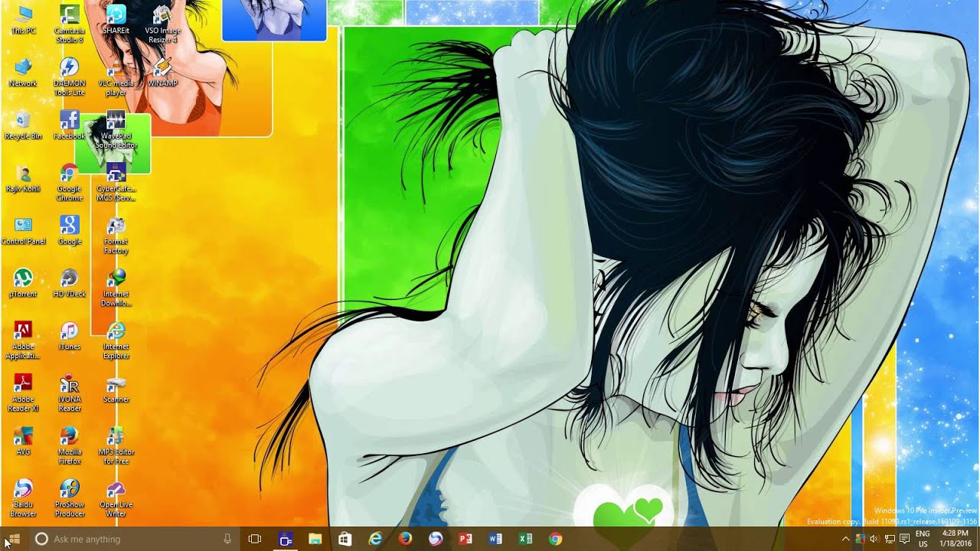Viewport: 980px width, 551px height.
Task: Launch Excel from the taskbar
Action: click(x=525, y=539)
